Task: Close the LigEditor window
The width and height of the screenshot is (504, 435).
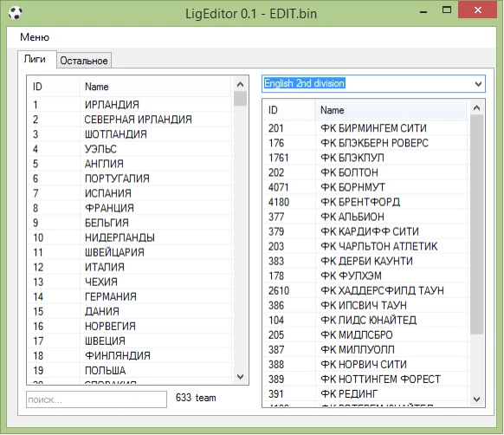Action: pyautogui.click(x=478, y=10)
